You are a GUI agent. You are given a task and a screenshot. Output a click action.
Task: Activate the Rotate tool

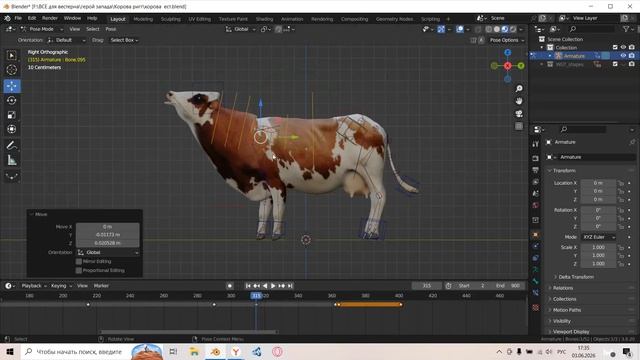point(12,100)
